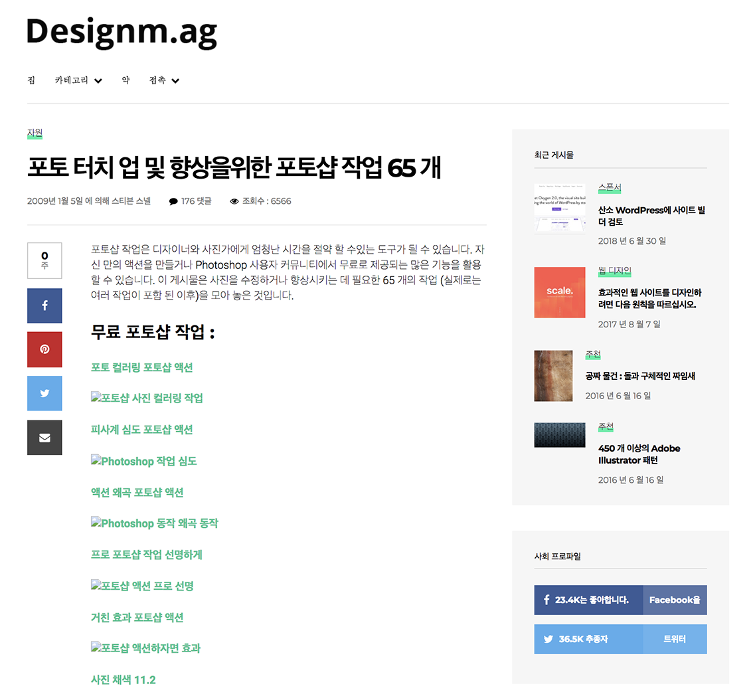Open the 액션 왜곡 포토샵 액션 link
The width and height of the screenshot is (753, 700).
137,492
